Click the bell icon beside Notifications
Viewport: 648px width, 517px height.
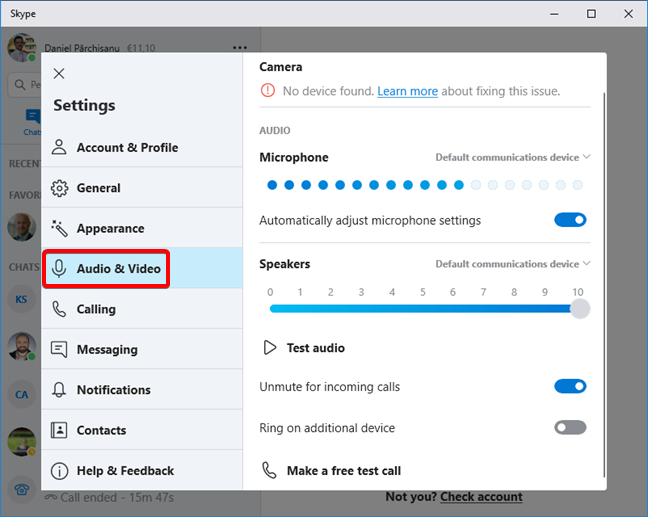(59, 390)
